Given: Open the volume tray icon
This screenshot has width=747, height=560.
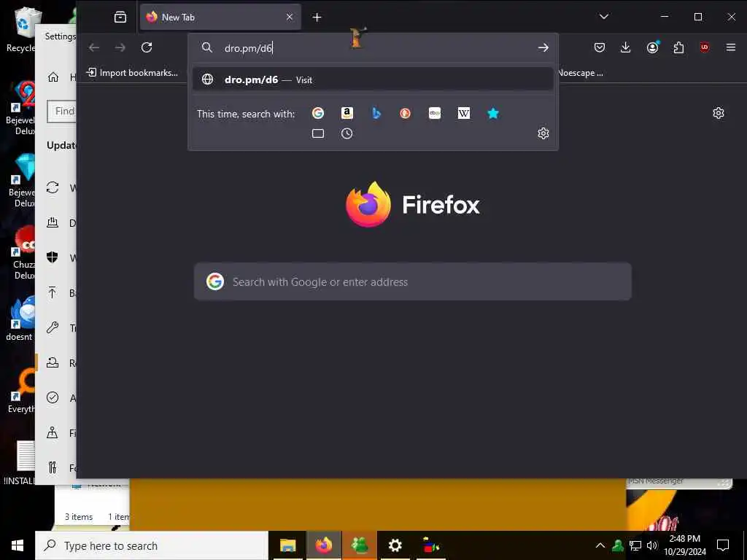Looking at the screenshot, I should tap(652, 545).
